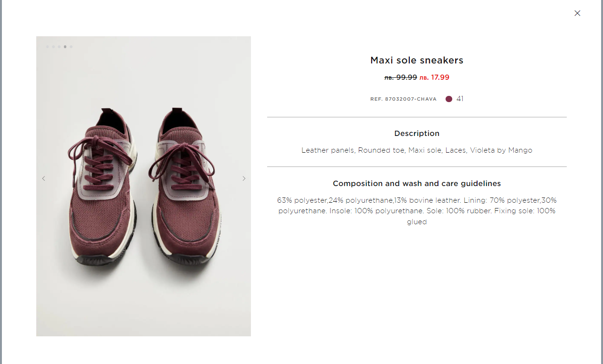603x364 pixels.
Task: Click the Maxi sole sneakers title
Action: [x=416, y=61]
